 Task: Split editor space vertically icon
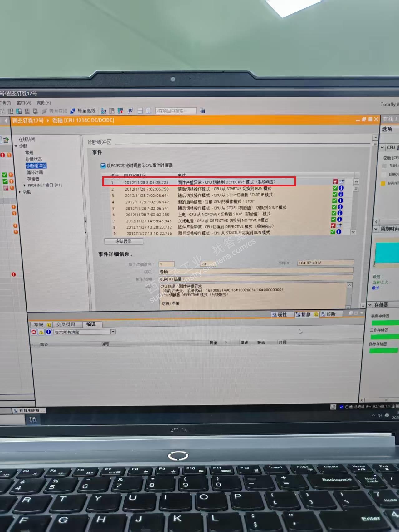149,110
